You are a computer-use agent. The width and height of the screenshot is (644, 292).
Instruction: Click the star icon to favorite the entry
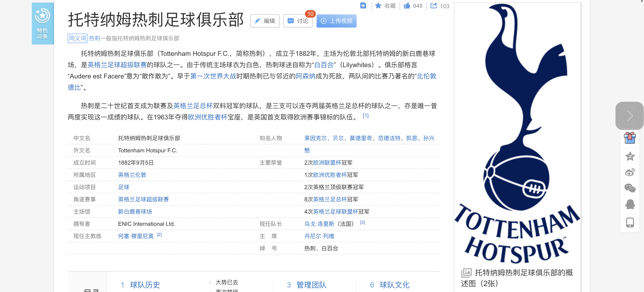tap(378, 5)
